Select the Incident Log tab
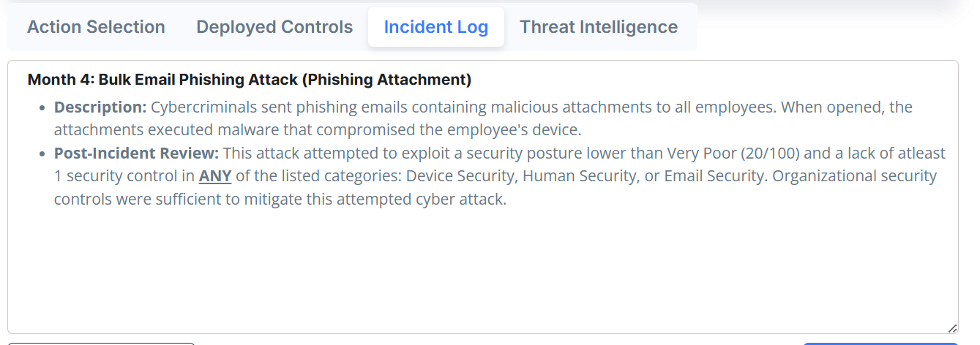Viewport: 980px width, 345px height. coord(436,27)
